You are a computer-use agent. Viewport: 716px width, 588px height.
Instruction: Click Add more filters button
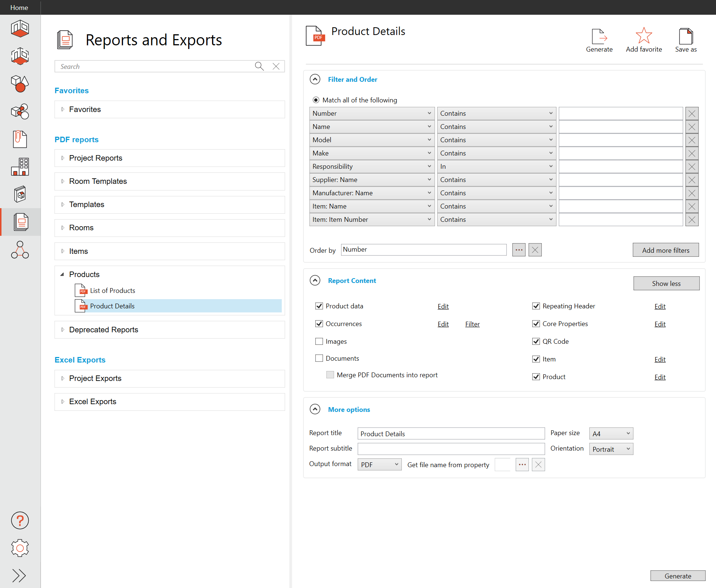[666, 250]
